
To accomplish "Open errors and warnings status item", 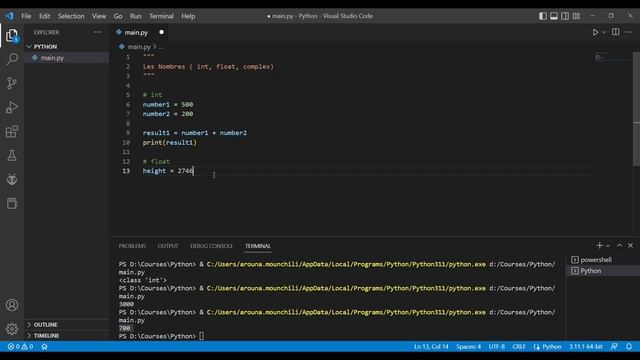I will 20,347.
